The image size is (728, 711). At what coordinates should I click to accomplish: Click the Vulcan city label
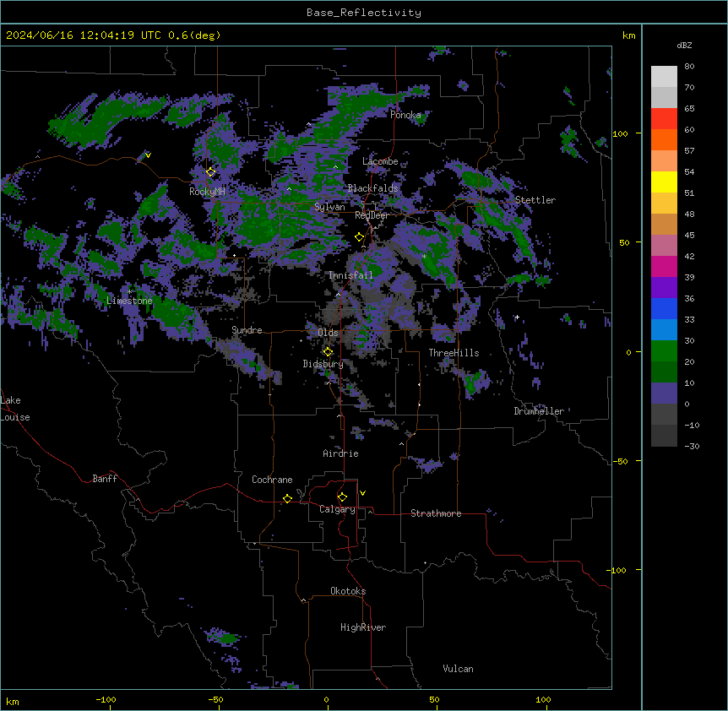(459, 669)
